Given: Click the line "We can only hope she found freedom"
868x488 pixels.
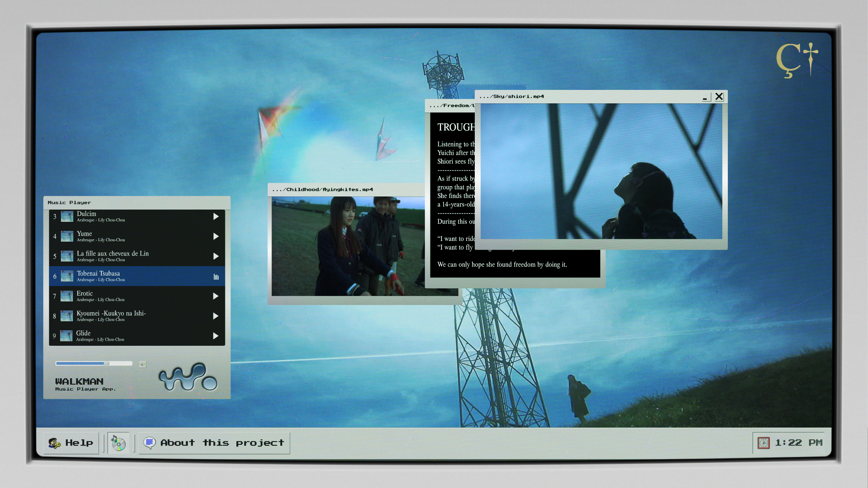Looking at the screenshot, I should [x=502, y=265].
